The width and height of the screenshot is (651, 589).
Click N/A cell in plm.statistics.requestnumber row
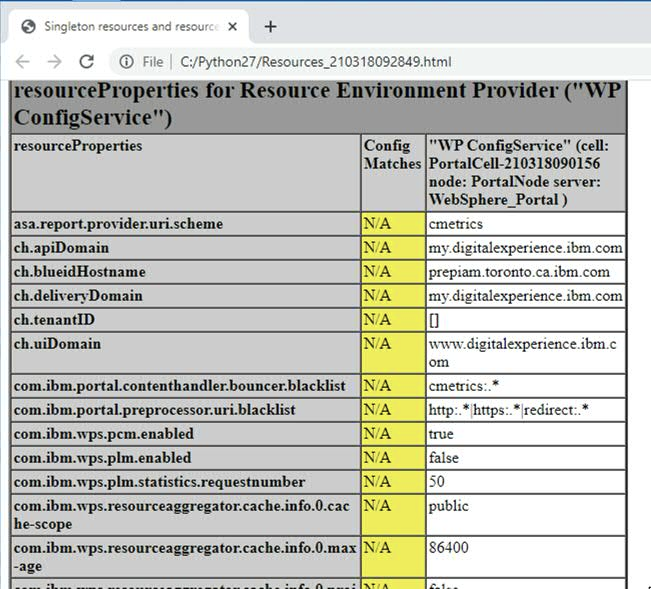coord(393,482)
